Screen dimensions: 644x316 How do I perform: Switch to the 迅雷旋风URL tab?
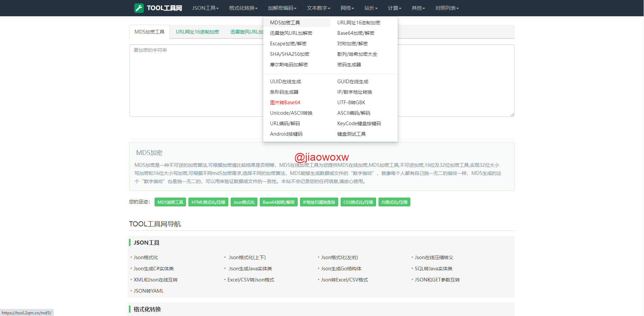click(247, 32)
